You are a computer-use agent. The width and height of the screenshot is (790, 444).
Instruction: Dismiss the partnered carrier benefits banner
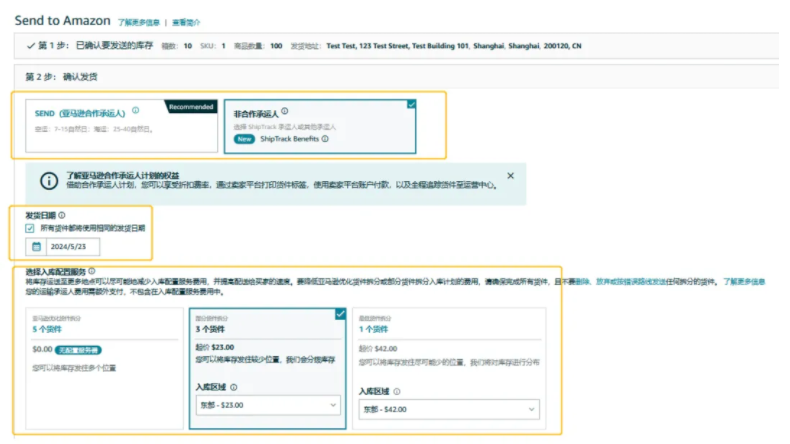[510, 176]
